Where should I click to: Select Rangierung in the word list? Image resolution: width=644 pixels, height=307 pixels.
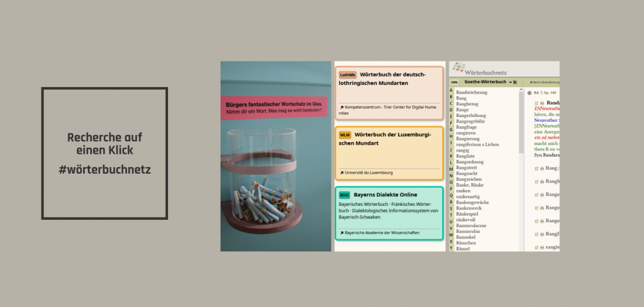point(468,139)
